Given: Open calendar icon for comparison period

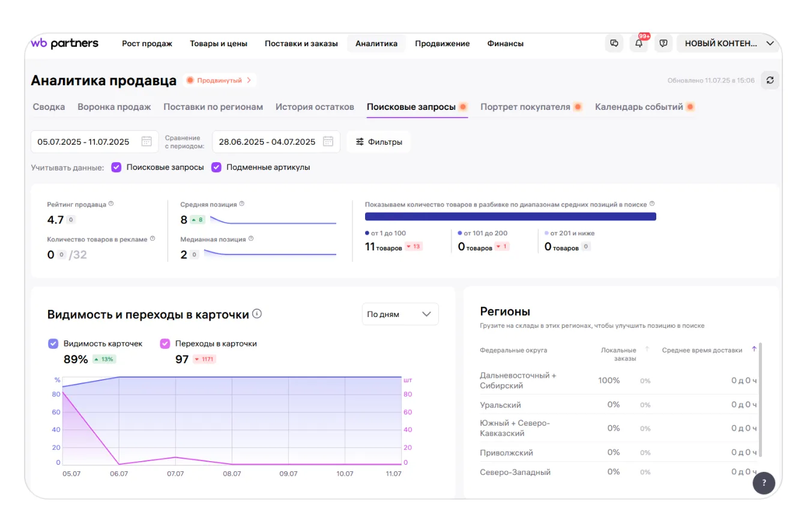Looking at the screenshot, I should click(x=328, y=142).
